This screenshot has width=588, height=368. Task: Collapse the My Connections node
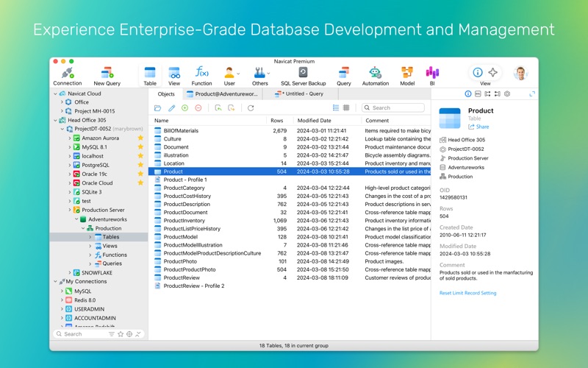pos(56,281)
